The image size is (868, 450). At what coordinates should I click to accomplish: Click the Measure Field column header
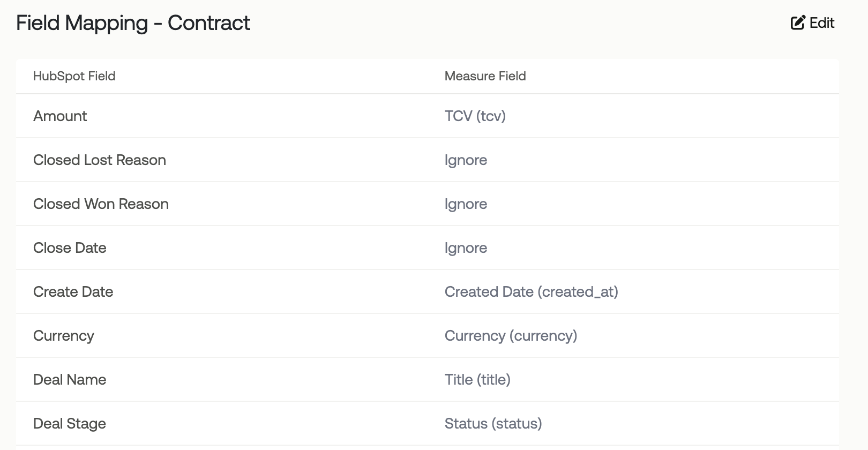485,76
